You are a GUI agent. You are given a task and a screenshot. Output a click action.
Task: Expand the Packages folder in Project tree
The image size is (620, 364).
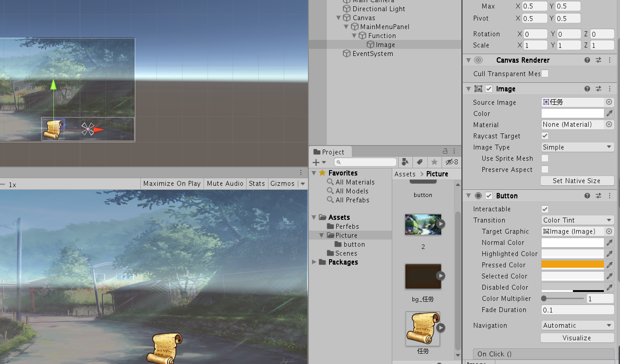coord(314,262)
